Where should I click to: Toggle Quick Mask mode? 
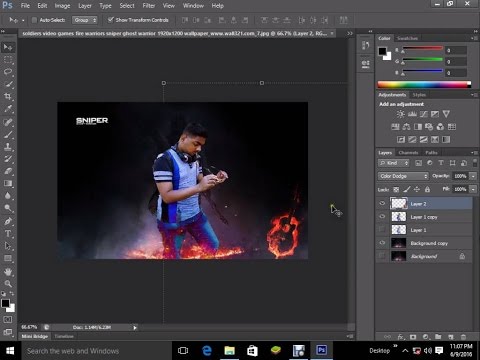8,320
